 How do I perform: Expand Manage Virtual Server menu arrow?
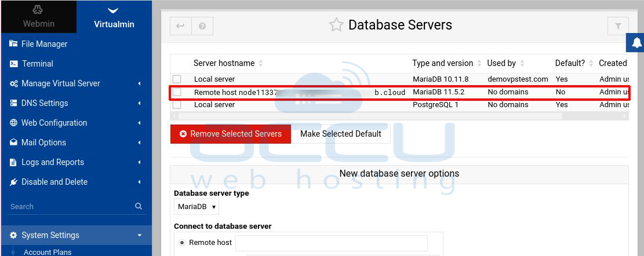[x=139, y=83]
